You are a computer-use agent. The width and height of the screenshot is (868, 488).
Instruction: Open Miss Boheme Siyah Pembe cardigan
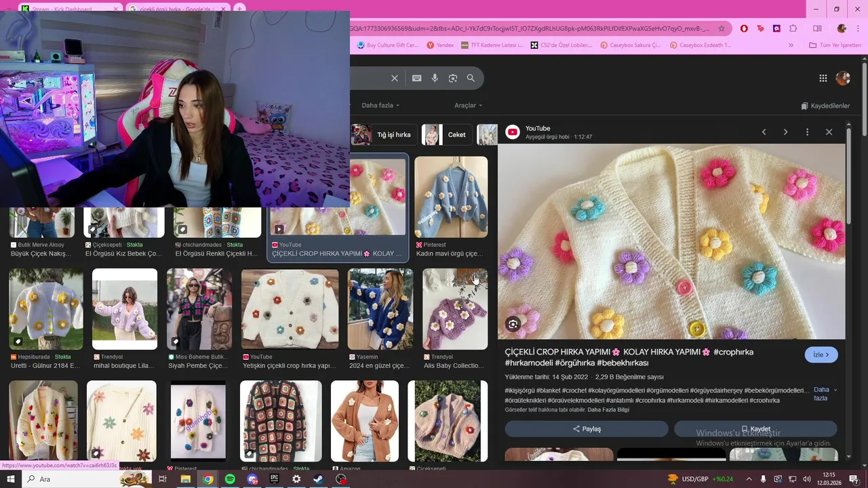pyautogui.click(x=199, y=309)
